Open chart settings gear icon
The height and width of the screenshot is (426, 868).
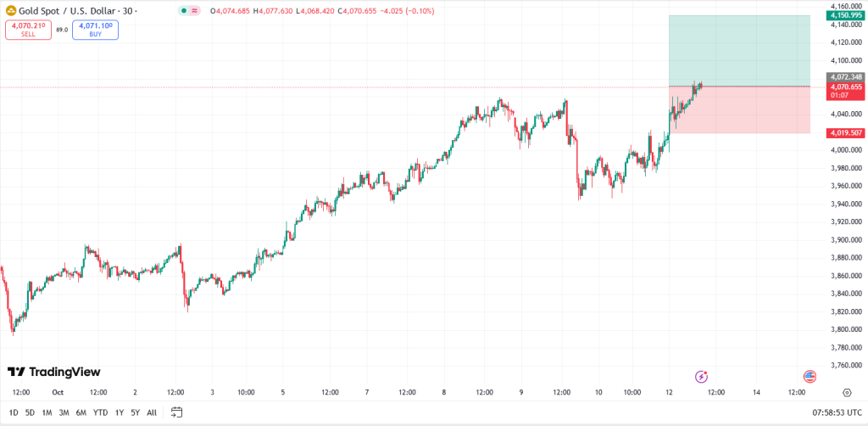[x=847, y=393]
